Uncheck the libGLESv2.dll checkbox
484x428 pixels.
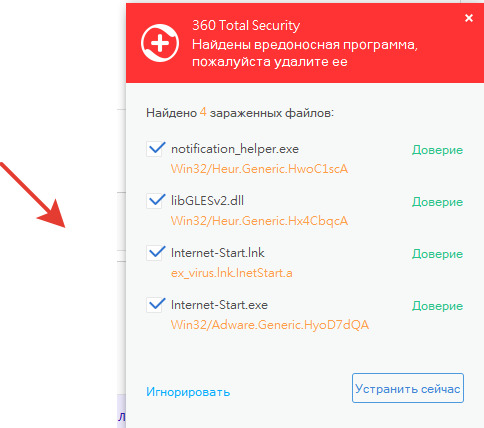[155, 201]
